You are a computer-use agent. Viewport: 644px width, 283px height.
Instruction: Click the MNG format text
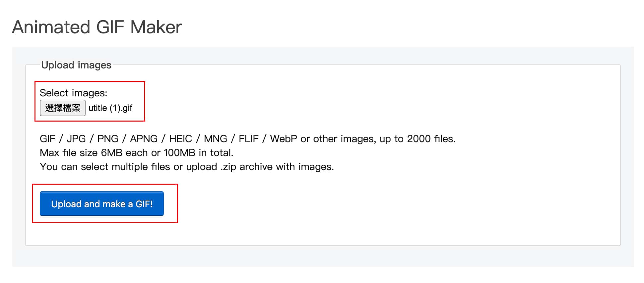[216, 139]
